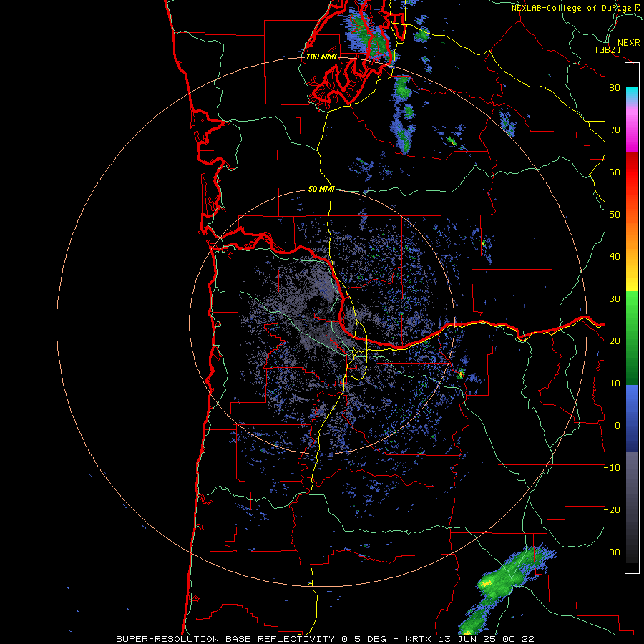Click the -20 value on the dBZ scale
Image resolution: width=644 pixels, height=644 pixels.
(612, 509)
